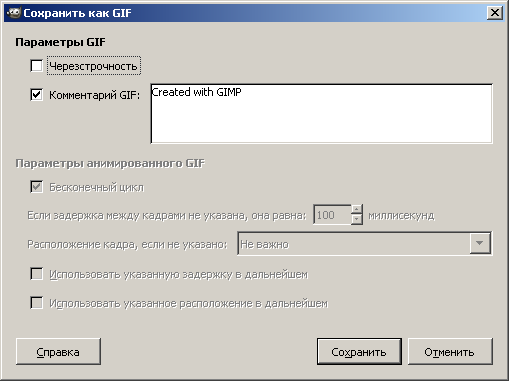509x381 pixels.
Task: Increase delay with the up spinner arrow
Action: click(357, 210)
